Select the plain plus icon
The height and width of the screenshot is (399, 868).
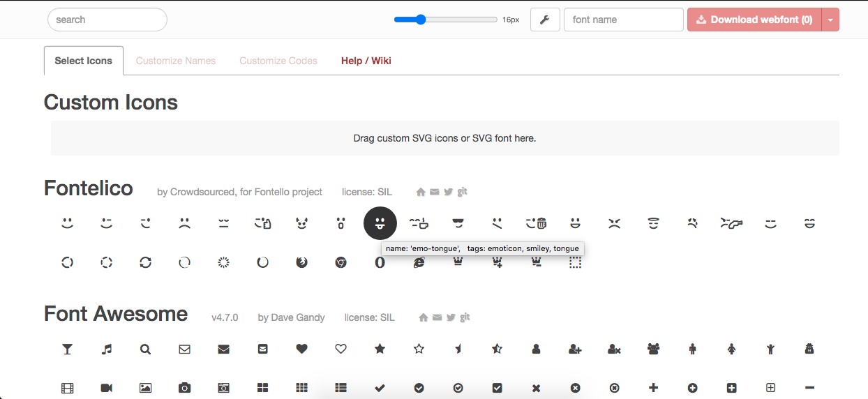(654, 388)
